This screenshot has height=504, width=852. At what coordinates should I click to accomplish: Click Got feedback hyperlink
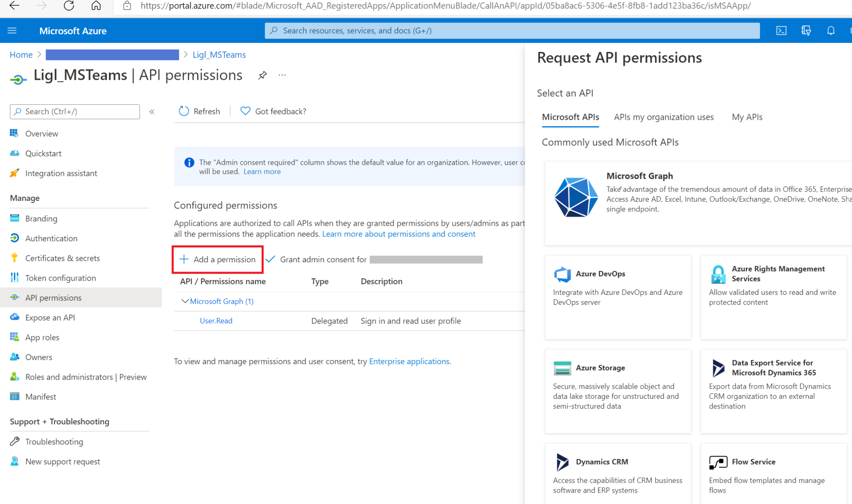pyautogui.click(x=273, y=111)
